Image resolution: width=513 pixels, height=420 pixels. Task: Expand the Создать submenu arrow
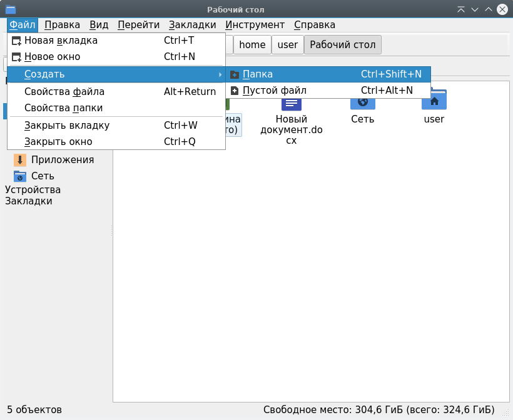pos(220,75)
